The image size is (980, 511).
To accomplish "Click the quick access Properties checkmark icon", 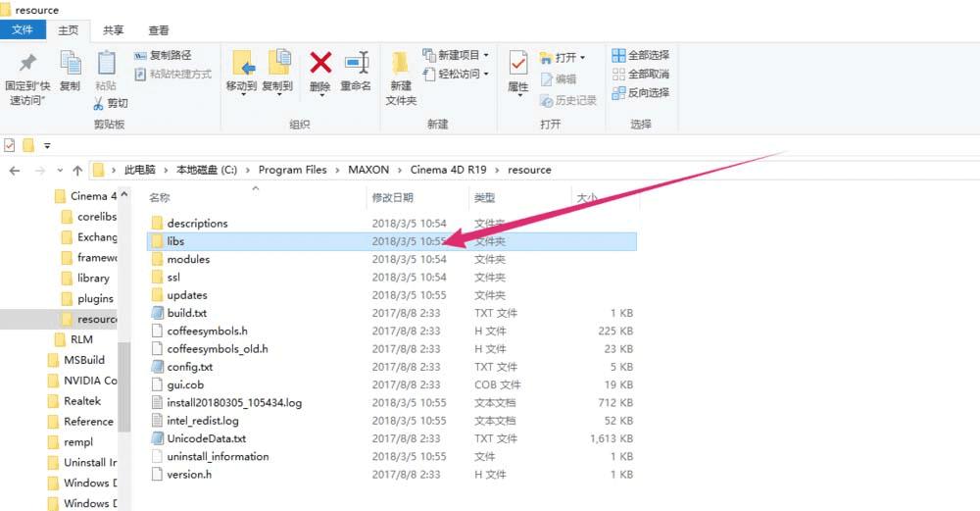I will pyautogui.click(x=10, y=145).
